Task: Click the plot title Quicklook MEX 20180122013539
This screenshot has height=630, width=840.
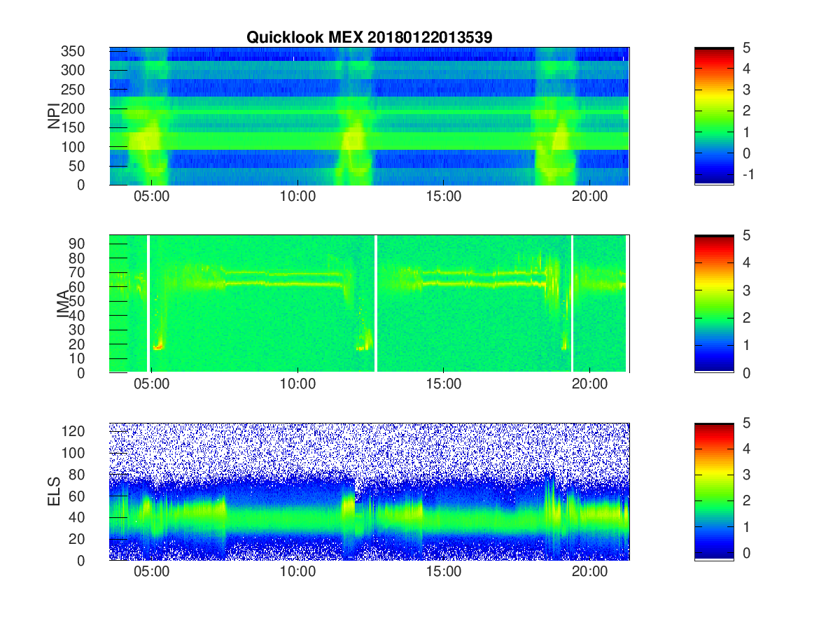Action: click(x=369, y=38)
